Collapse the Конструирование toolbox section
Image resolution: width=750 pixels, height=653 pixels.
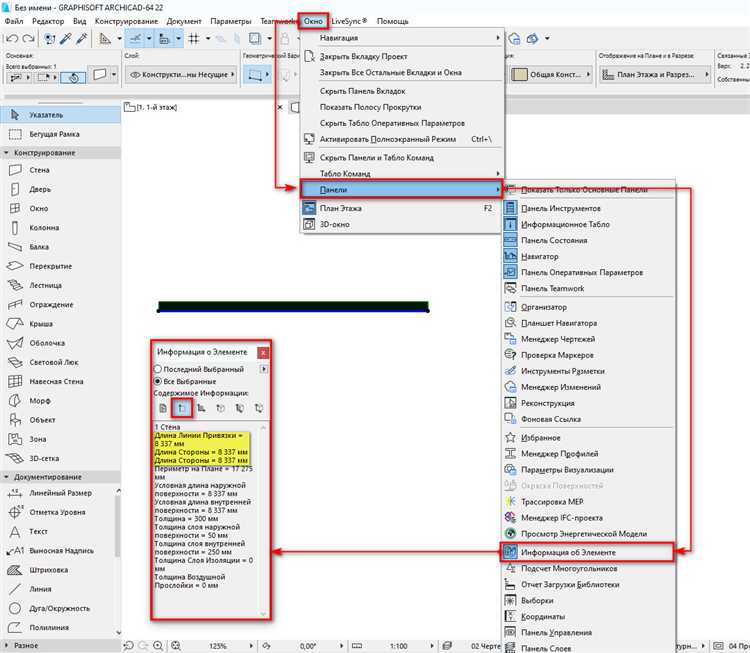[x=7, y=153]
